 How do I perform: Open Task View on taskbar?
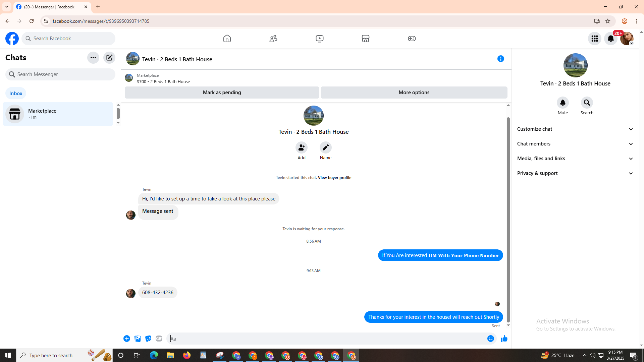pos(137,355)
